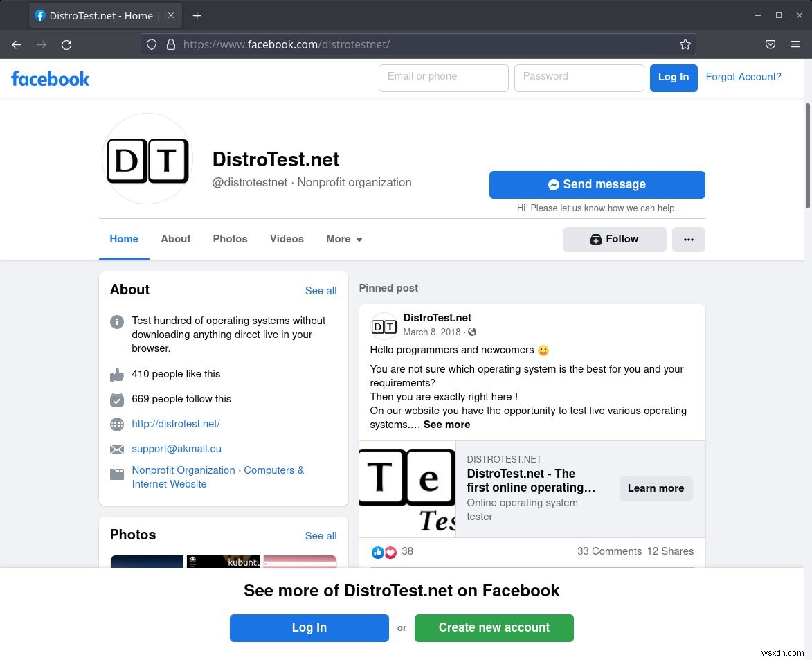Bookmark the page using the star icon
Viewport: 812px width, 660px height.
click(x=685, y=44)
